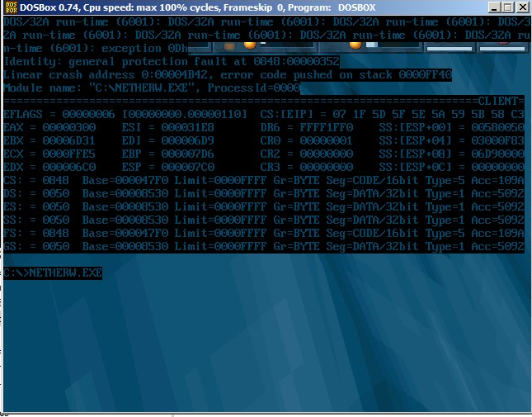Click the 'Module name: "C:\NETHERW.EXE"' line
This screenshot has height=417, width=532.
click(152, 88)
